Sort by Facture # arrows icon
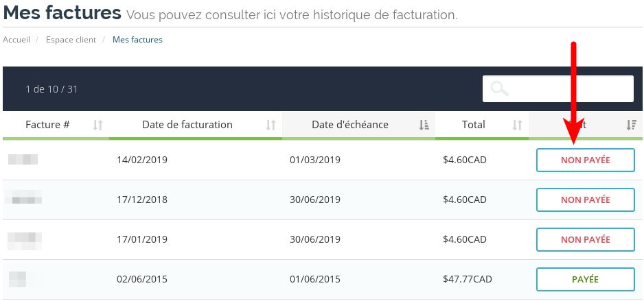This screenshot has width=644, height=301. (x=97, y=125)
